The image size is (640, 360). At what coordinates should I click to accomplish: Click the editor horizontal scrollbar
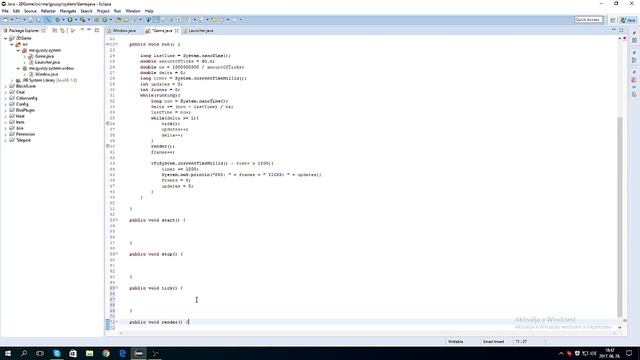click(x=367, y=333)
